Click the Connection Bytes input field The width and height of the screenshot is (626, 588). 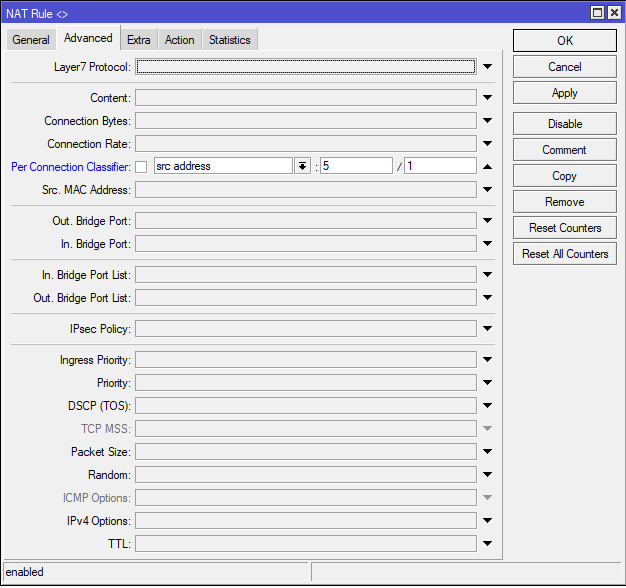point(306,121)
